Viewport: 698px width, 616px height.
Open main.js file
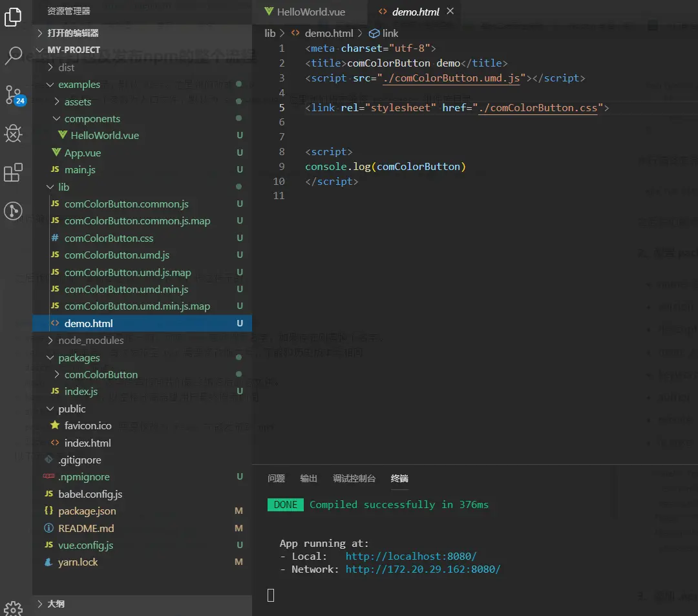(x=142, y=169)
